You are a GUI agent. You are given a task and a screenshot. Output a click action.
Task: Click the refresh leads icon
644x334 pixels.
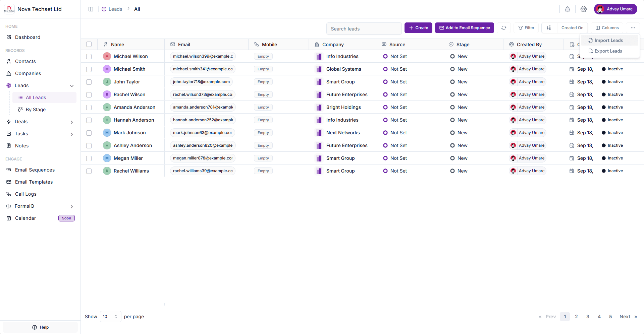click(504, 28)
